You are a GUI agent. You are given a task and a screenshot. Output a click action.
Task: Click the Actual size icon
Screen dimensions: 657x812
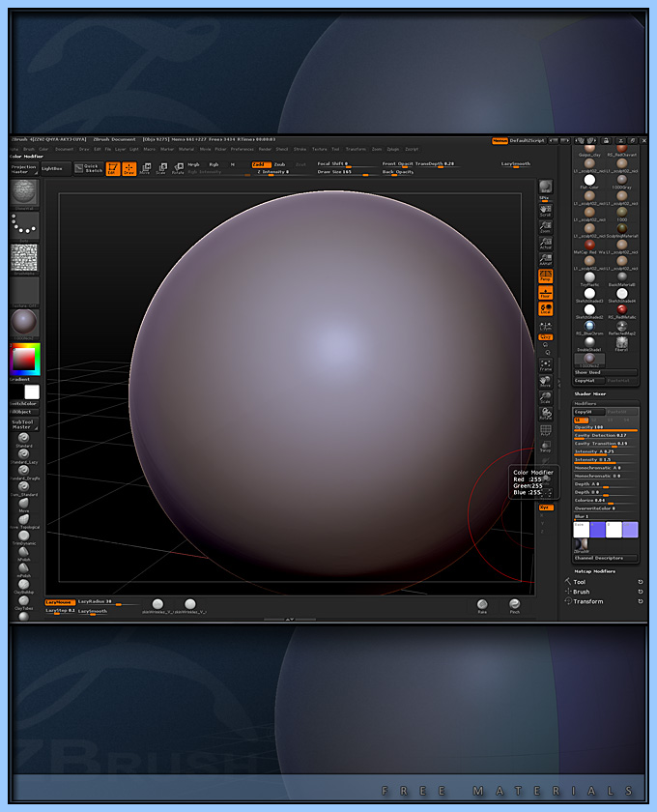[545, 244]
